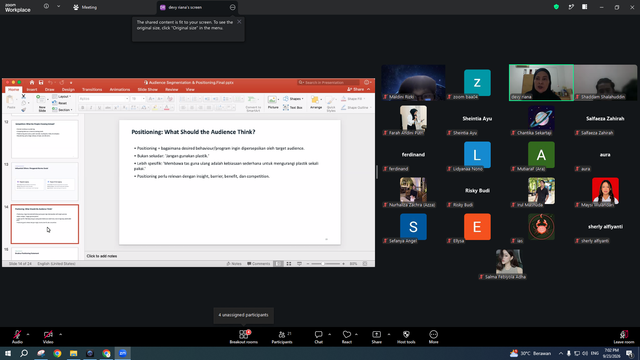Screen dimensions: 640x360
Task: Expand the dropdown arrow beside meeting info
Action: (x=58, y=6)
